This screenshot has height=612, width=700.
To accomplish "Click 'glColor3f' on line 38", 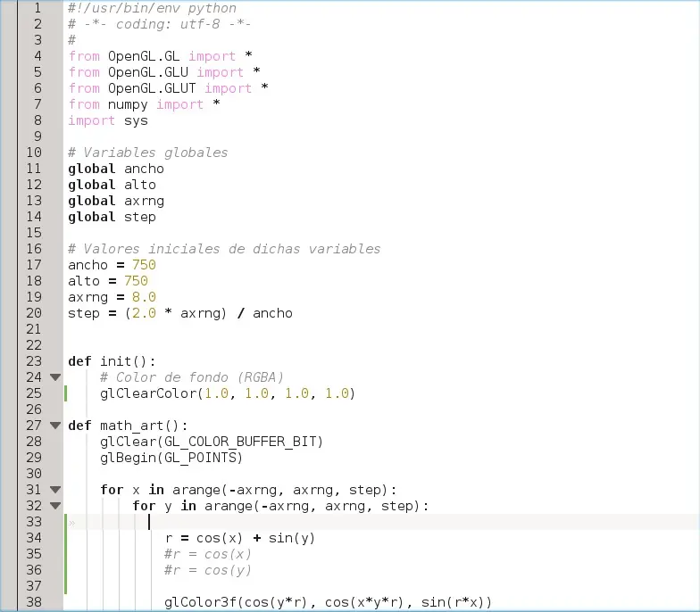I will click(200, 602).
